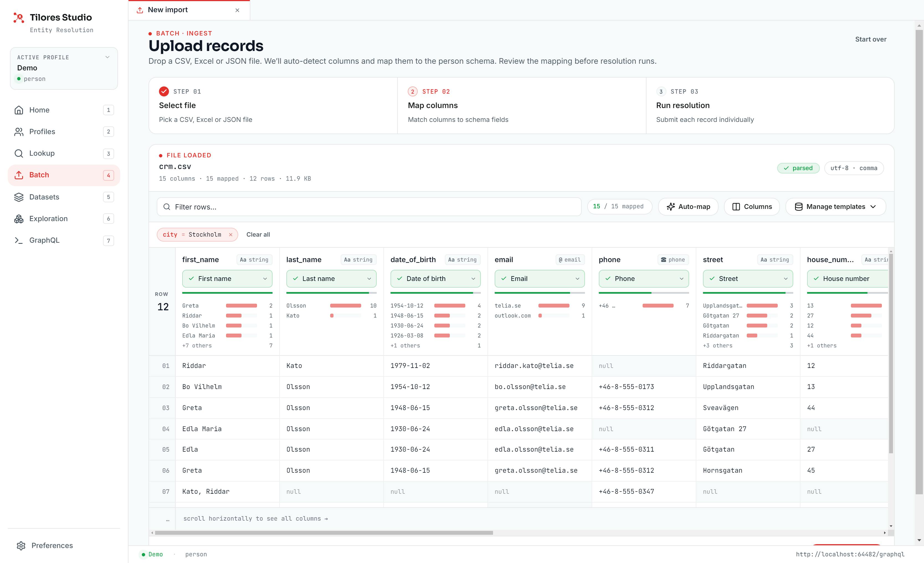The image size is (924, 563).
Task: Open the Email mapping dropdown
Action: click(x=540, y=279)
